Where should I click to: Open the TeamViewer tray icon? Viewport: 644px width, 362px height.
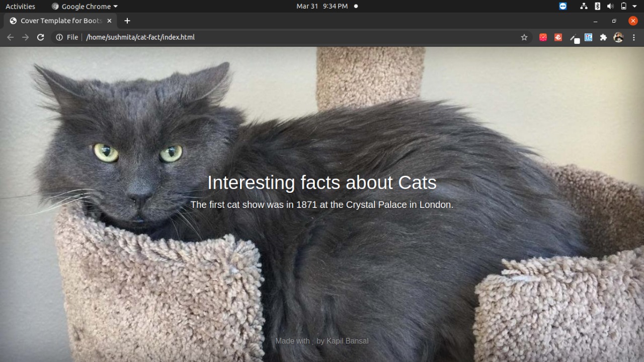562,6
